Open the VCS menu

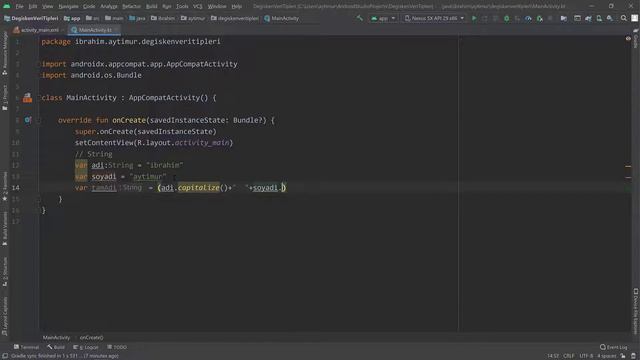click(198, 7)
